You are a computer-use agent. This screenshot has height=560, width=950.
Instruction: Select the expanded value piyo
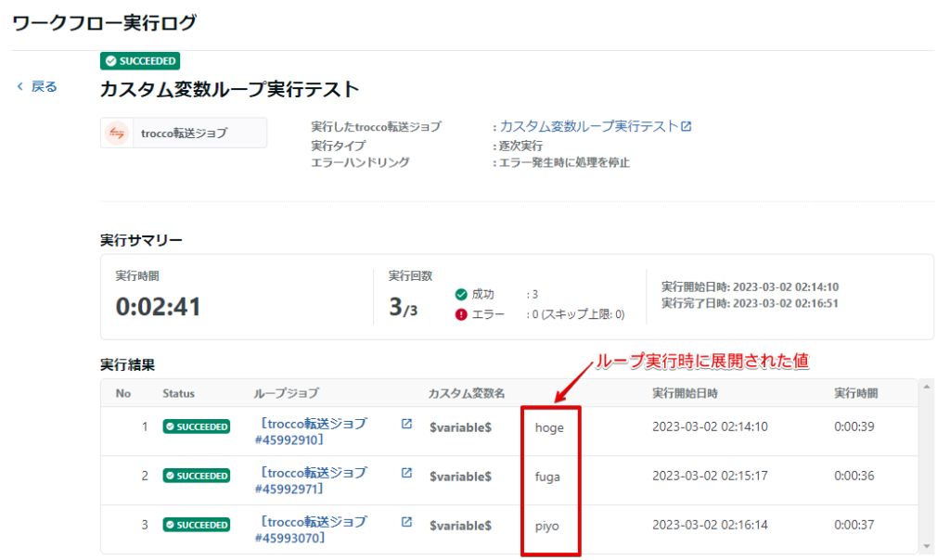coord(547,526)
